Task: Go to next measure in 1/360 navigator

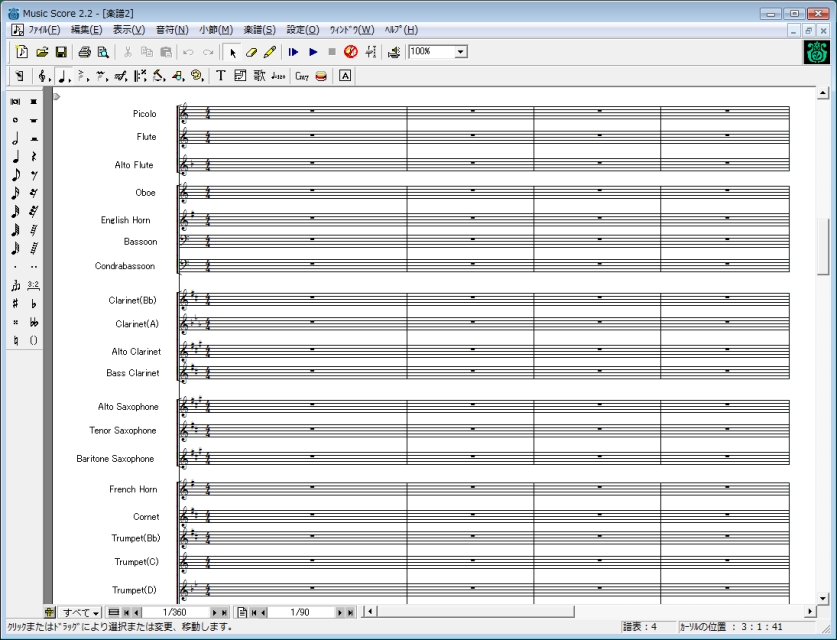Action: click(216, 612)
